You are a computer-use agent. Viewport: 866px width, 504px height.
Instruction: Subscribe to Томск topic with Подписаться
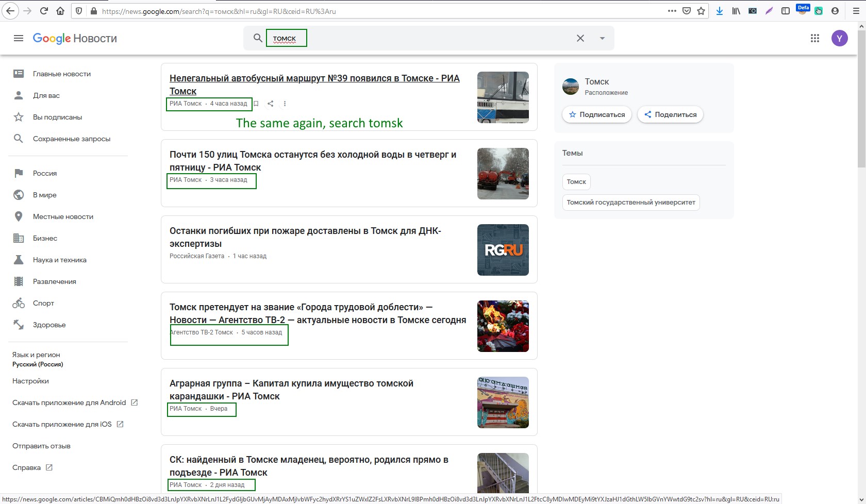pos(597,114)
